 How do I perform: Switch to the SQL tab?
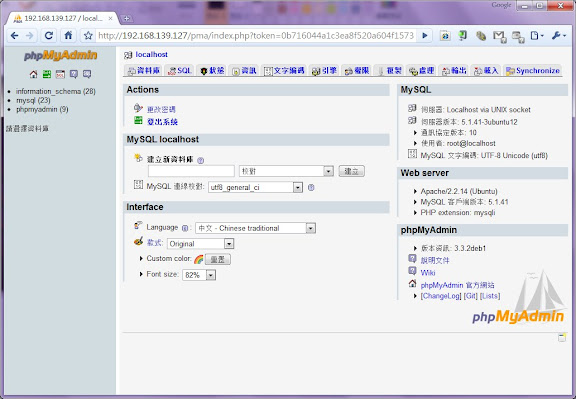pyautogui.click(x=180, y=71)
